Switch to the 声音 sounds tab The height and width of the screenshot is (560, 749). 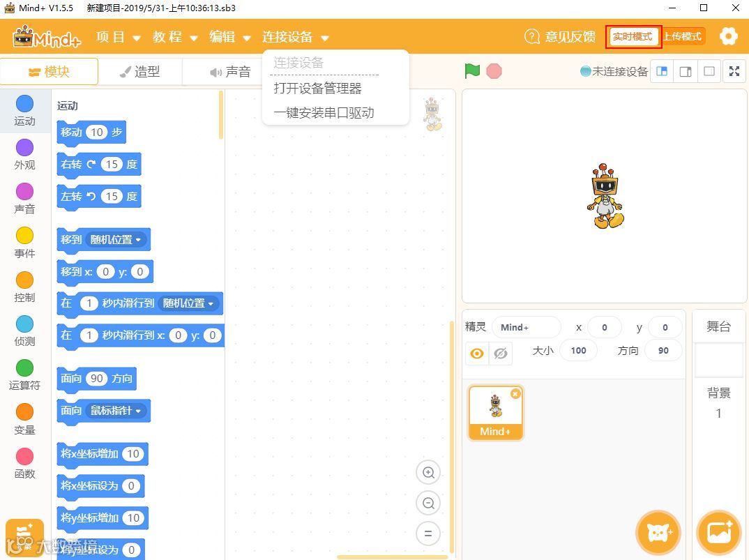click(x=231, y=72)
